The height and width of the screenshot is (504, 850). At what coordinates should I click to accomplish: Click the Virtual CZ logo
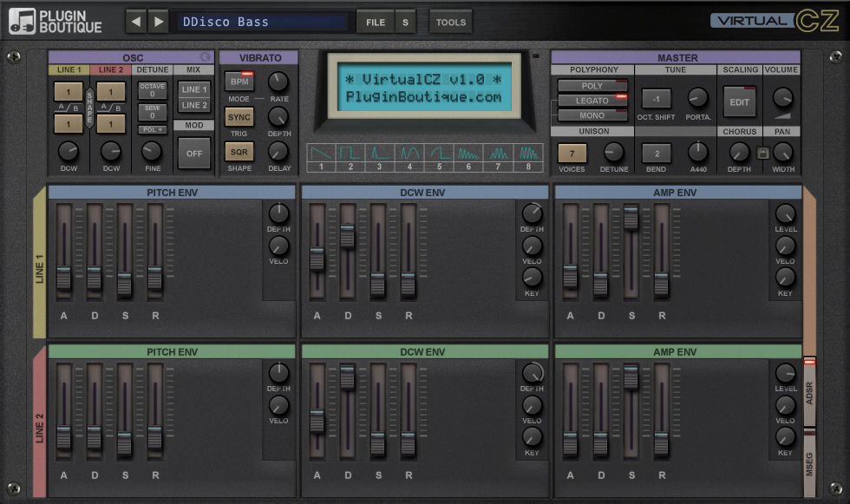(775, 21)
